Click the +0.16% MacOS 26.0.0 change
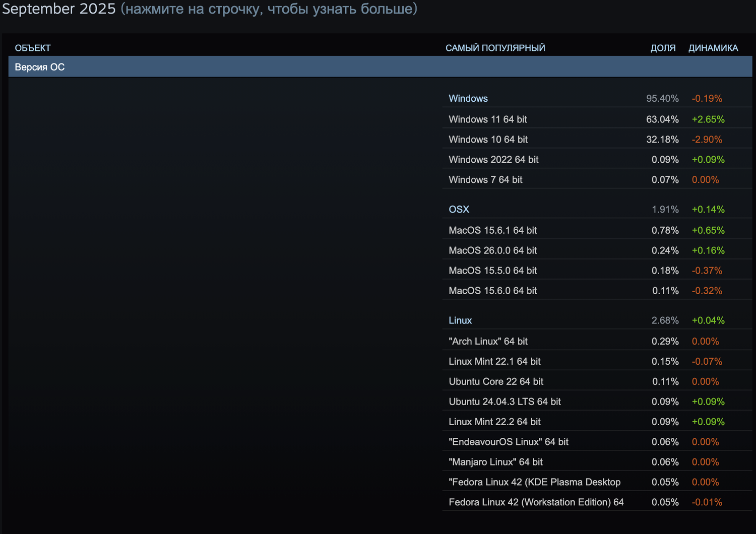Viewport: 756px width, 534px height. tap(708, 250)
